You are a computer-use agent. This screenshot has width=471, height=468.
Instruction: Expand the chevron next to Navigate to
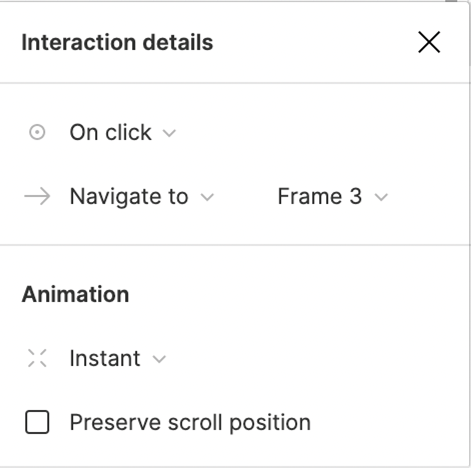point(207,197)
